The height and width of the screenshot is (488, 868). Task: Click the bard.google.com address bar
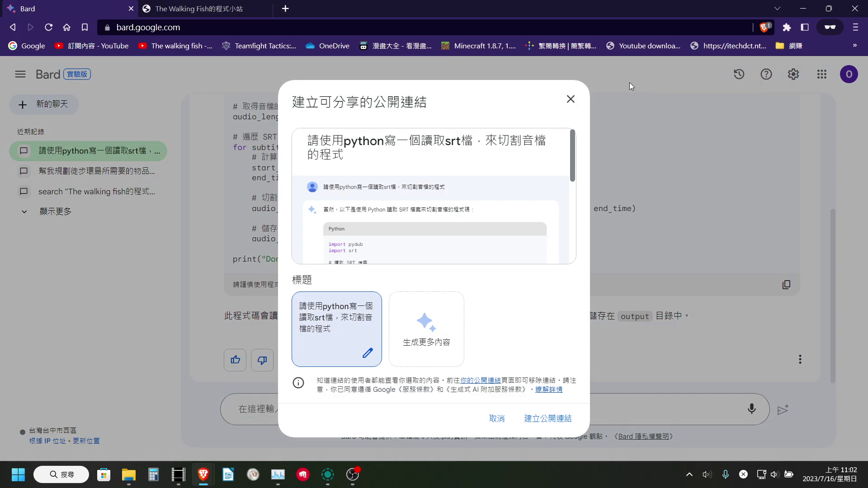425,28
